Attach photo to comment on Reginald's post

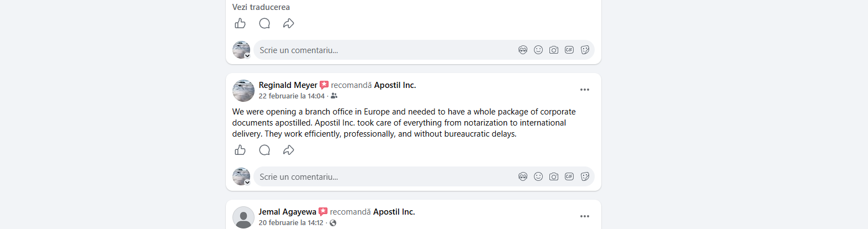pos(554,176)
